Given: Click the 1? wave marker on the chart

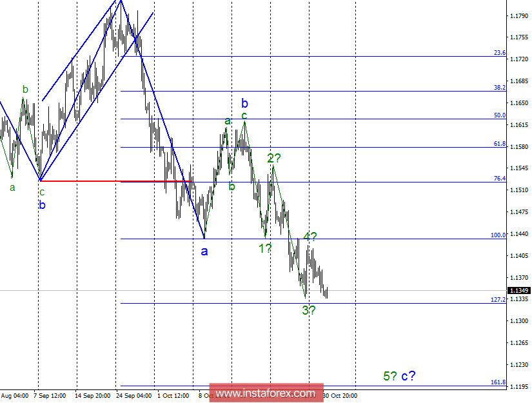Looking at the screenshot, I should [x=264, y=247].
